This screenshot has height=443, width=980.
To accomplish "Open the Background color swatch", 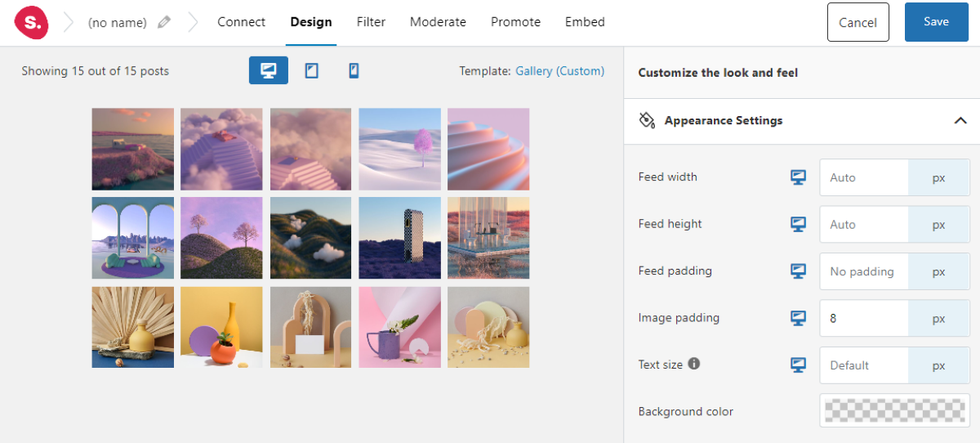I will (895, 410).
